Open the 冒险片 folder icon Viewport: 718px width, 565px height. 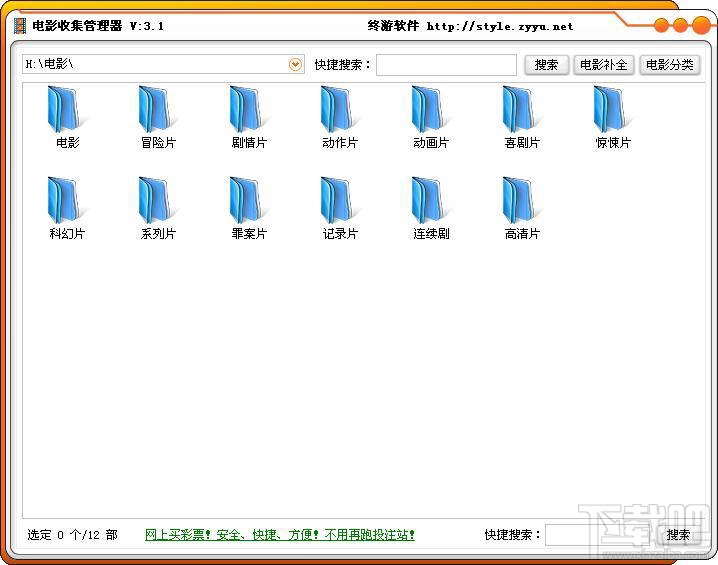[158, 110]
